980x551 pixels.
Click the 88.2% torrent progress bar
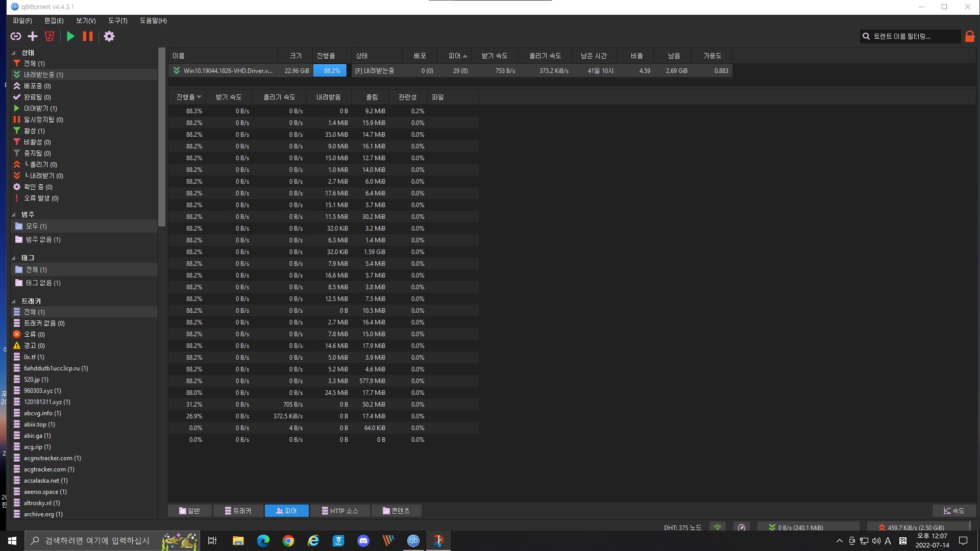click(330, 70)
